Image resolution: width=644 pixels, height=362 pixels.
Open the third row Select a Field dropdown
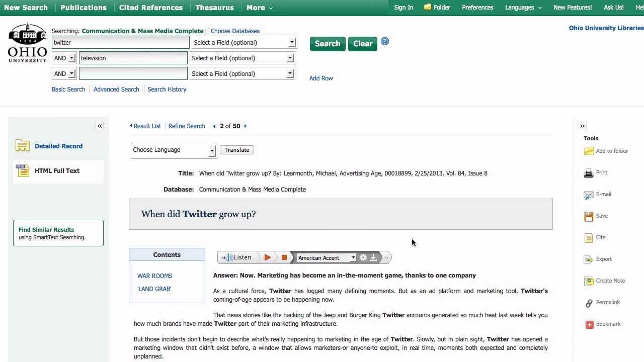(242, 74)
